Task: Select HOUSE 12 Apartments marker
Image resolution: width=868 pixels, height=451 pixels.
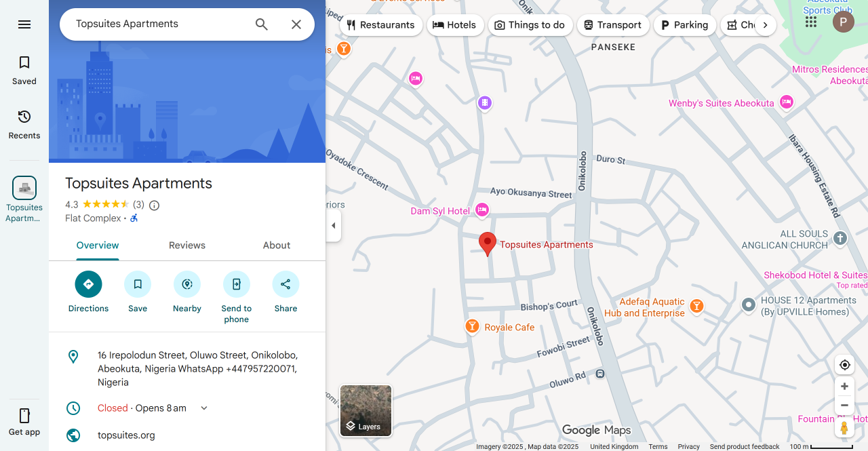Action: (x=749, y=305)
